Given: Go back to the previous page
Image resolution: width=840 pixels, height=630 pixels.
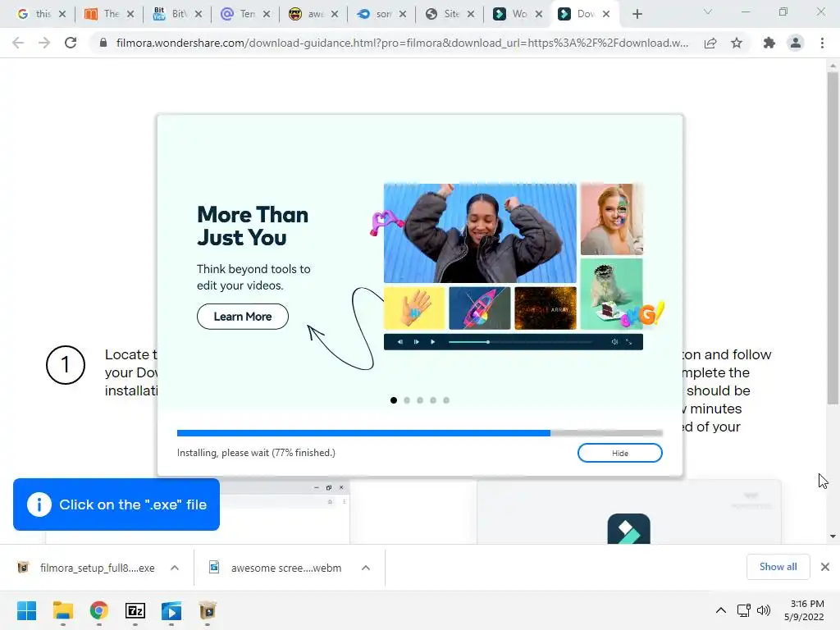Looking at the screenshot, I should [18, 43].
